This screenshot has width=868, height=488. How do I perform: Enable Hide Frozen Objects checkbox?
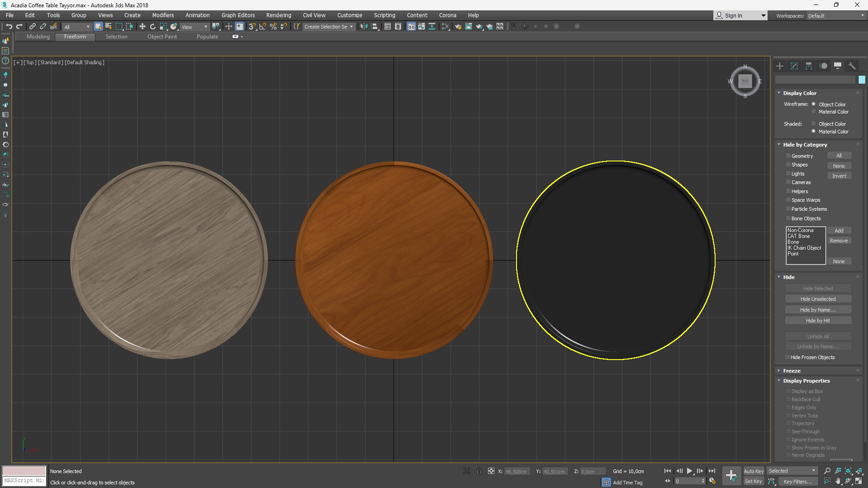click(x=787, y=357)
